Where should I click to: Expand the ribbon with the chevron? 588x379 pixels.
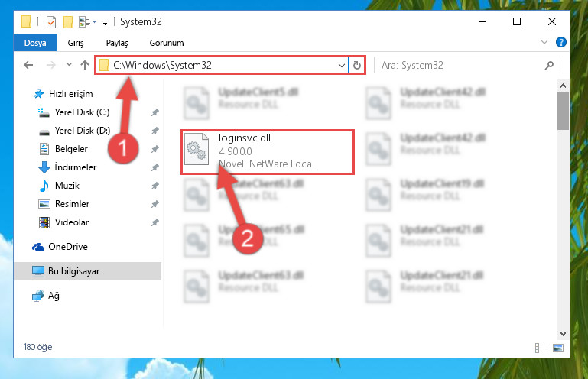[x=545, y=43]
